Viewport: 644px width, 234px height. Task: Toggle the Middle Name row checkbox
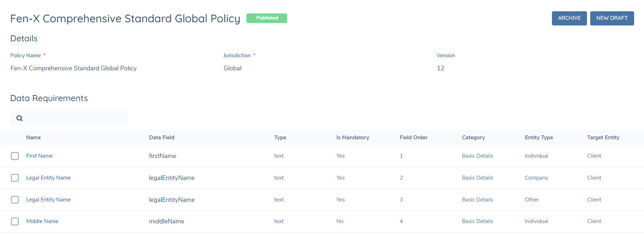[15, 221]
